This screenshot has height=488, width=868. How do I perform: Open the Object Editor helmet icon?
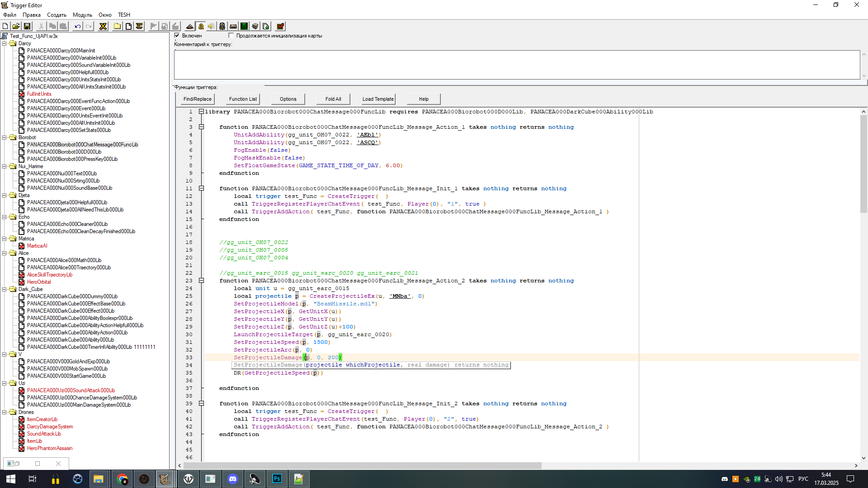point(222,26)
